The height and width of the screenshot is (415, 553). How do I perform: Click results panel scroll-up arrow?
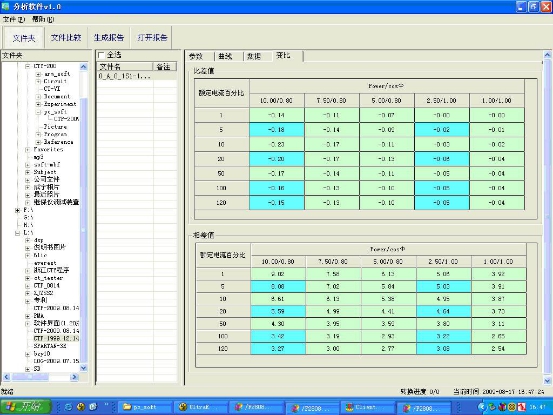[x=547, y=55]
